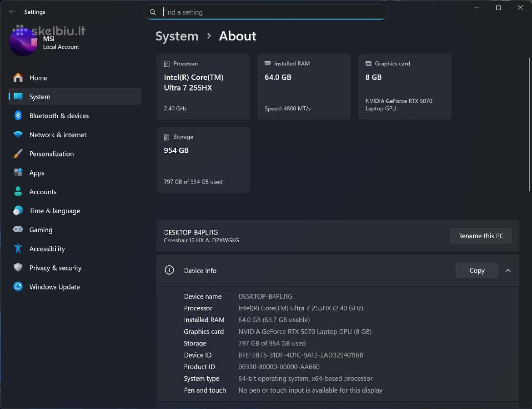Viewport: 532px width, 409px height.
Task: Open the Graphics card spec card
Action: pyautogui.click(x=405, y=86)
